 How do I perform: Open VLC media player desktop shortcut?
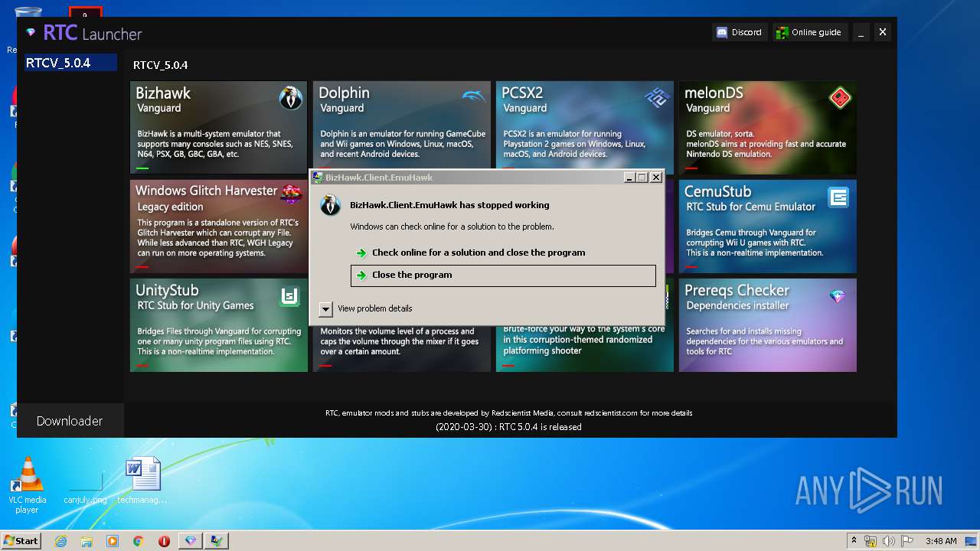27,484
